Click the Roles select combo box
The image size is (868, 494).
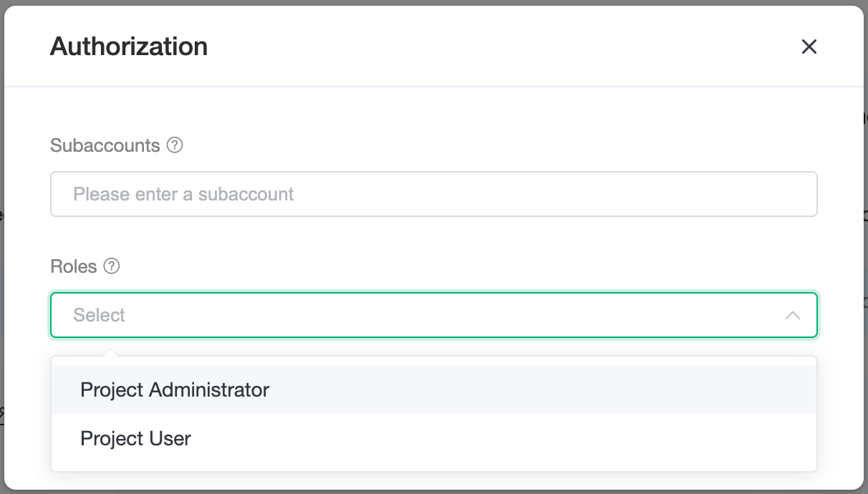pos(433,315)
